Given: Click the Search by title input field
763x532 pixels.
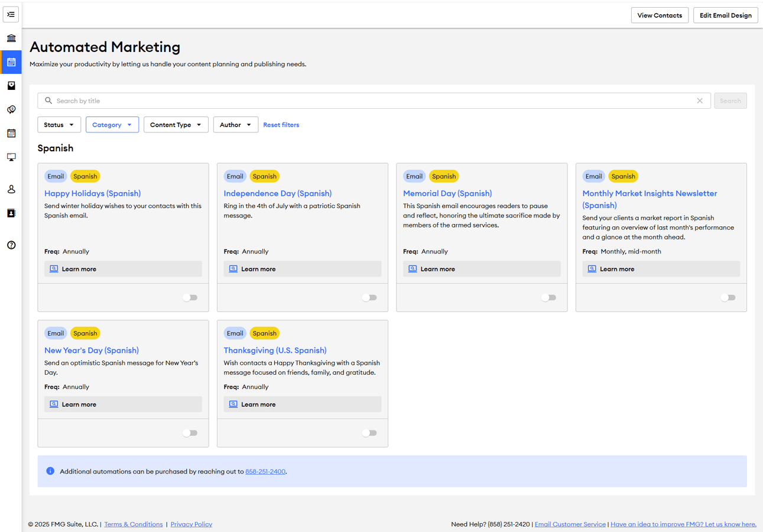Looking at the screenshot, I should [x=236, y=100].
